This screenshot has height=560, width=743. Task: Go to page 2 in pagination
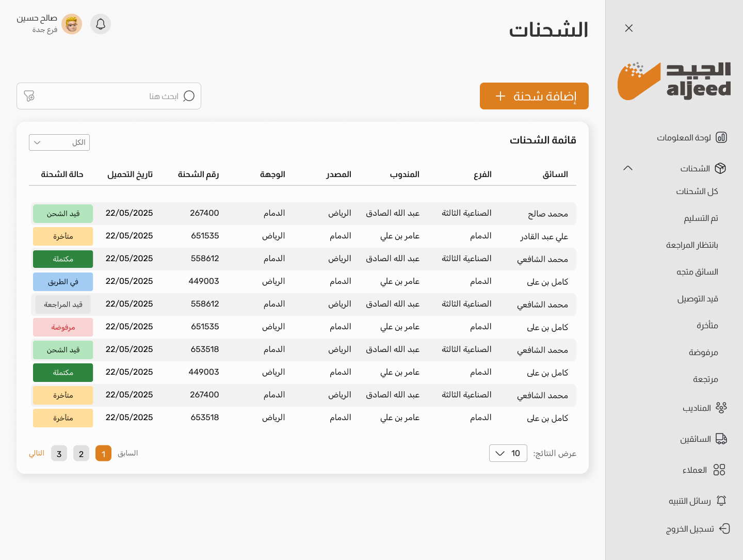81,454
